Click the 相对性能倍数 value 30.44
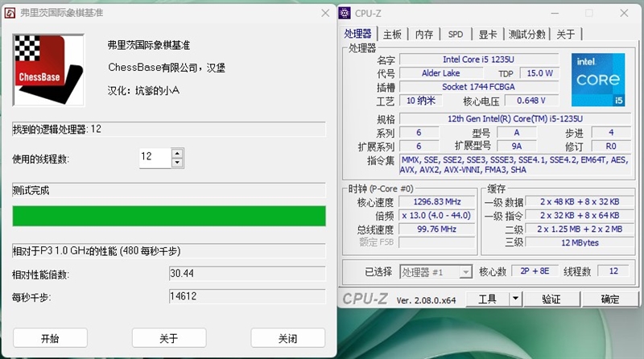Viewport: 644px width, 359px height. [x=247, y=274]
